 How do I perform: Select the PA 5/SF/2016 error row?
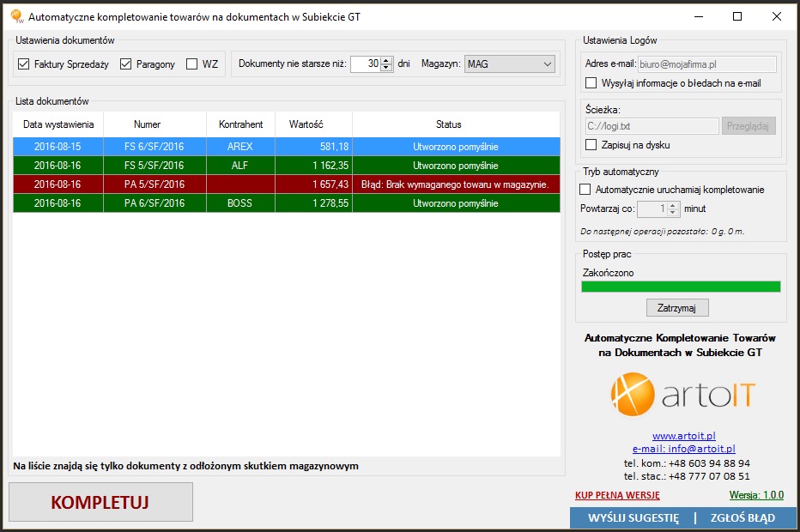point(154,184)
